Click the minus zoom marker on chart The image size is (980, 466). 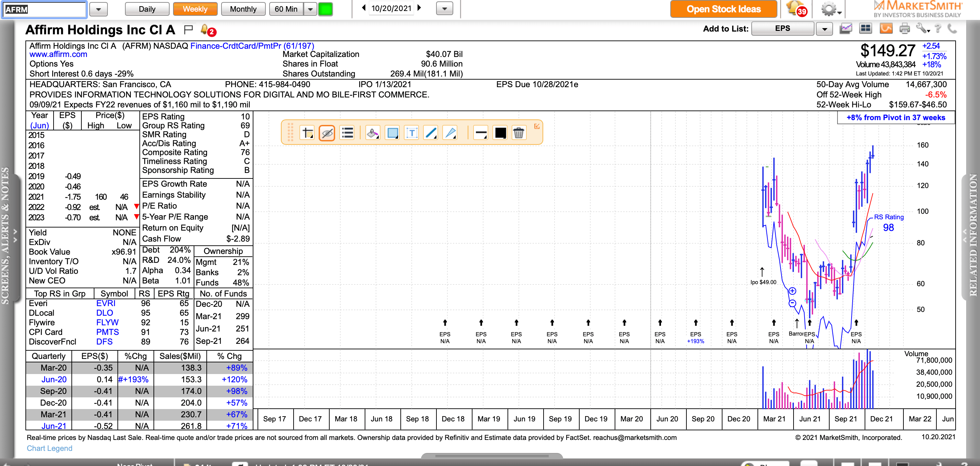point(792,303)
